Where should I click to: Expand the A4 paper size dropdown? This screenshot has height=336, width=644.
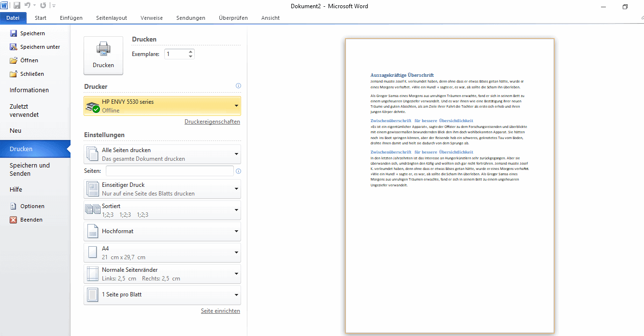pyautogui.click(x=236, y=252)
